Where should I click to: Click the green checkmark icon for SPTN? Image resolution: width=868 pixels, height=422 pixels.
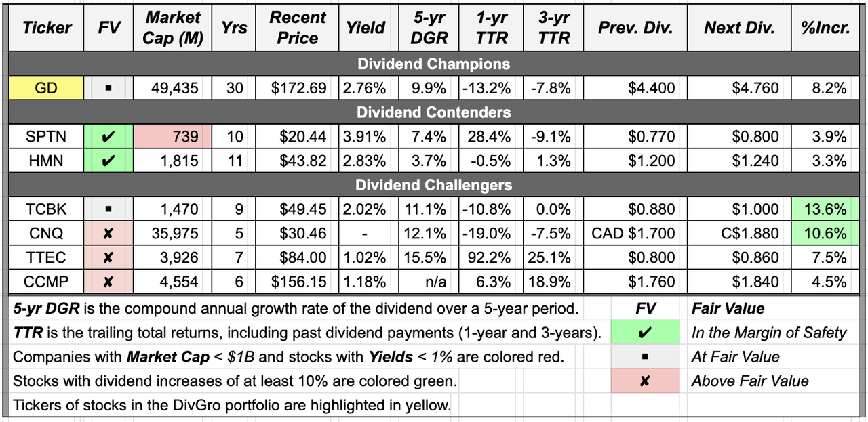pyautogui.click(x=109, y=137)
